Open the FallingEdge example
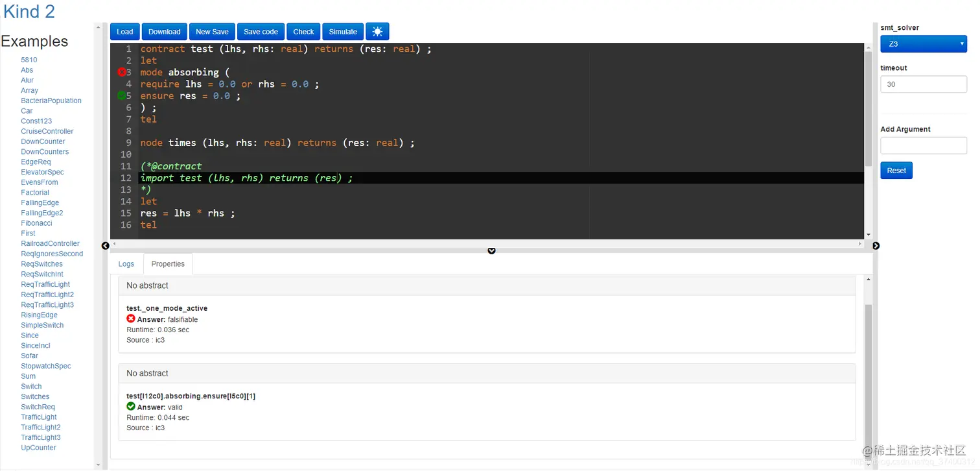This screenshot has width=980, height=471. (x=40, y=203)
